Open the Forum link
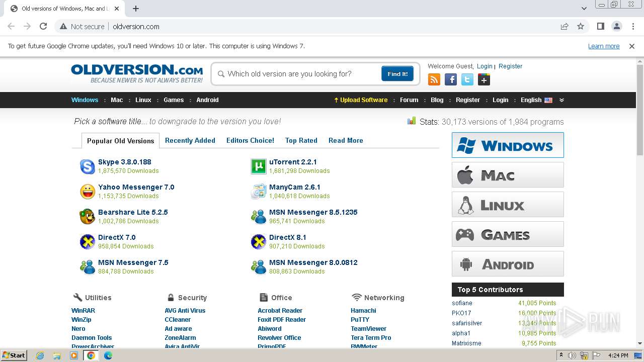This screenshot has height=362, width=644. pyautogui.click(x=409, y=100)
